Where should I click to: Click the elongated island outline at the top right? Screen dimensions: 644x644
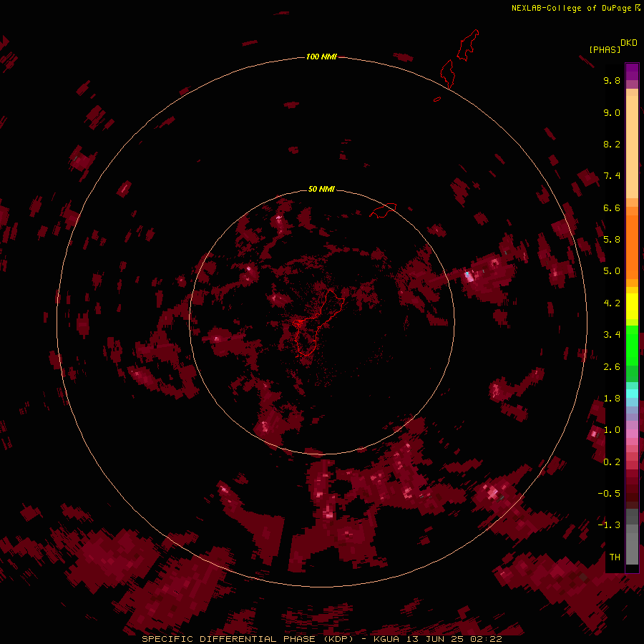[x=468, y=46]
